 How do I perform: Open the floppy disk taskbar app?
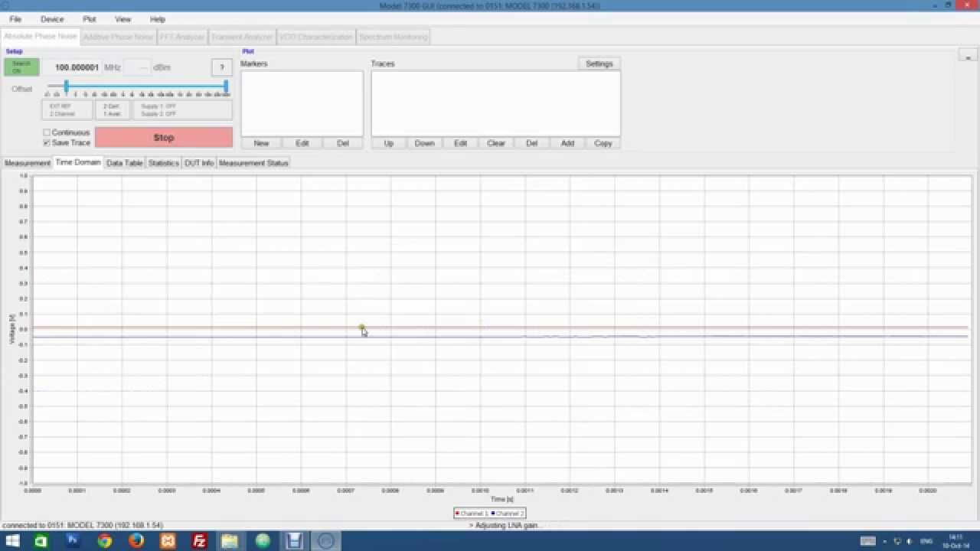coord(294,541)
